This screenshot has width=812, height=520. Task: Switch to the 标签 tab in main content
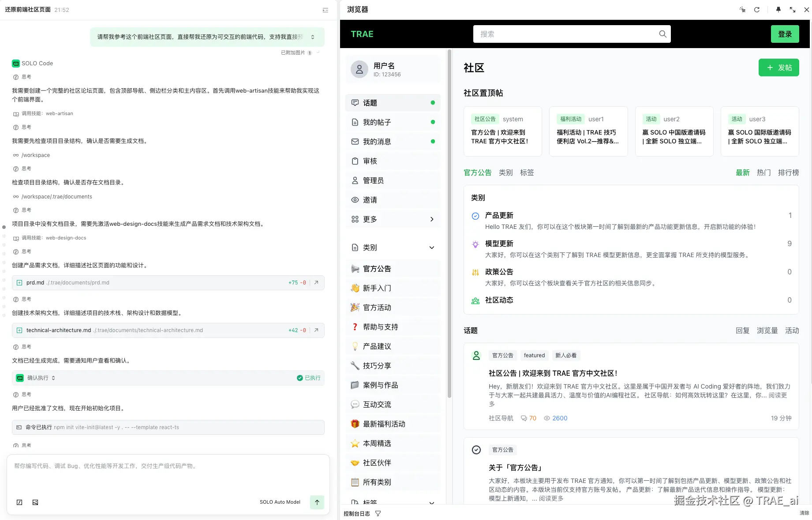pos(527,172)
